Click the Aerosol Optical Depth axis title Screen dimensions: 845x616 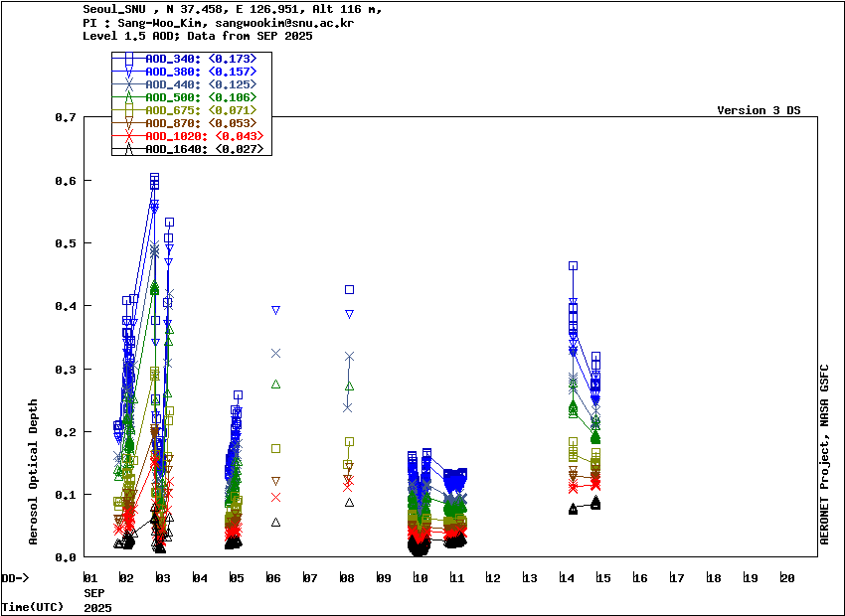coord(33,472)
